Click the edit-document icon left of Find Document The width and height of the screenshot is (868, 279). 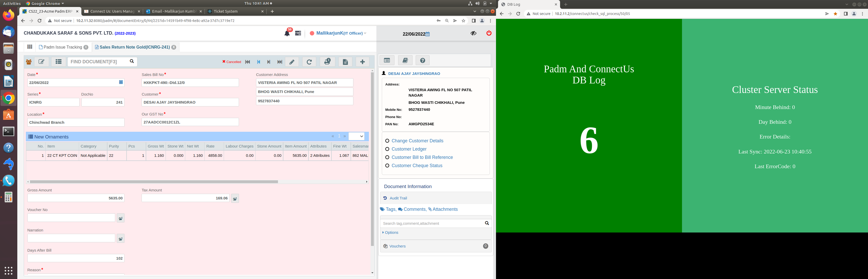pos(41,62)
